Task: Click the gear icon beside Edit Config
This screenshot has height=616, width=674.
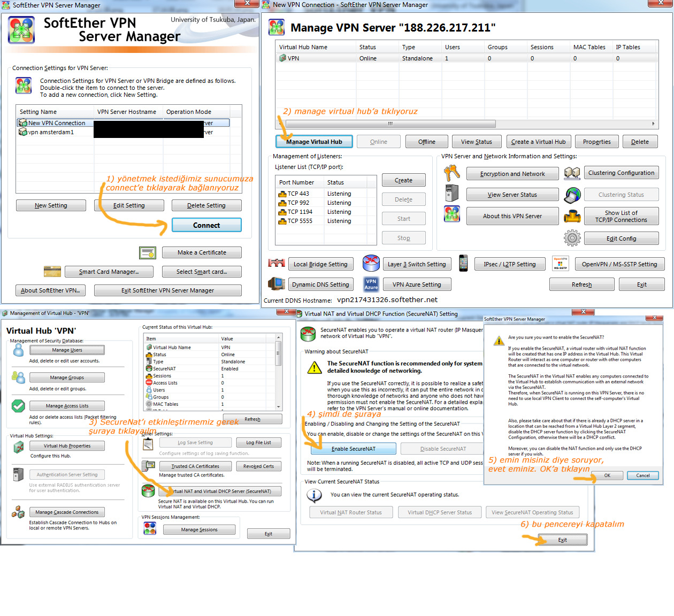Action: coord(572,238)
